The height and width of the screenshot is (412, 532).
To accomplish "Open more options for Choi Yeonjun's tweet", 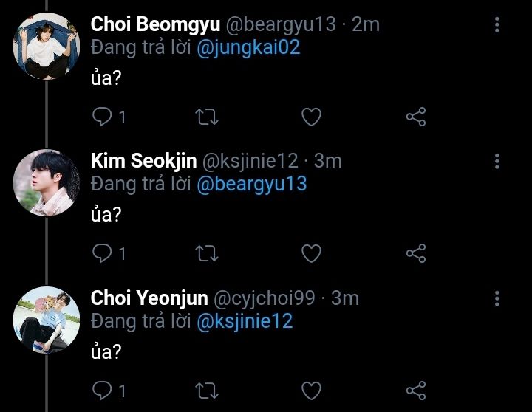I will click(497, 298).
